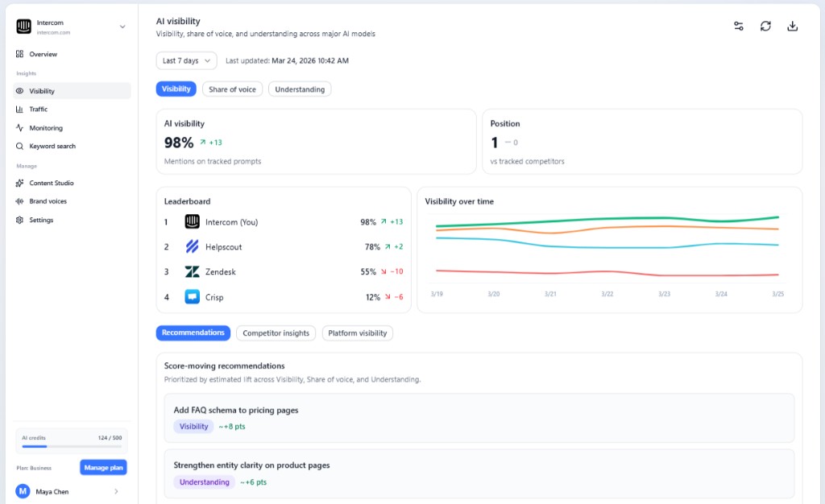Open the Competitor insights tab

(x=276, y=333)
